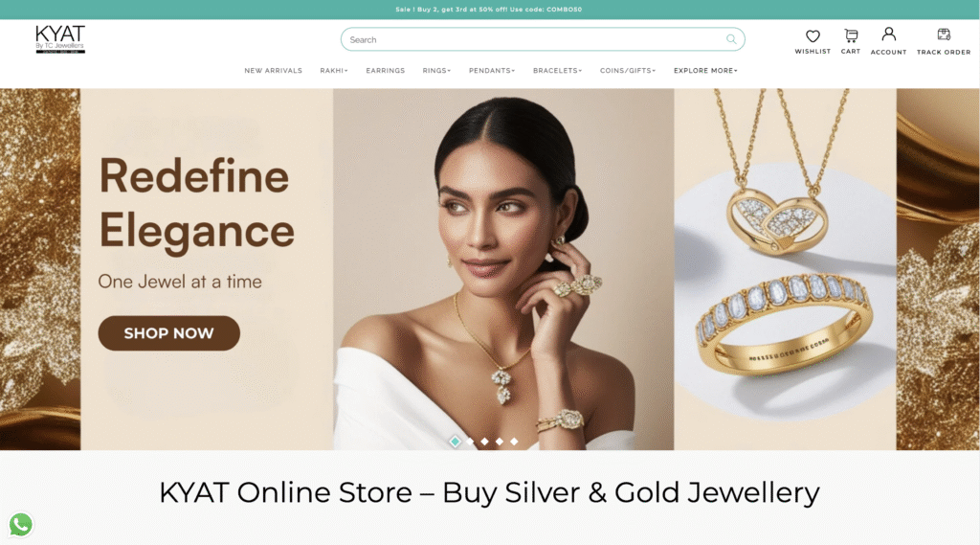The width and height of the screenshot is (980, 545).
Task: Click the COMBO50 sale banner
Action: [x=489, y=10]
